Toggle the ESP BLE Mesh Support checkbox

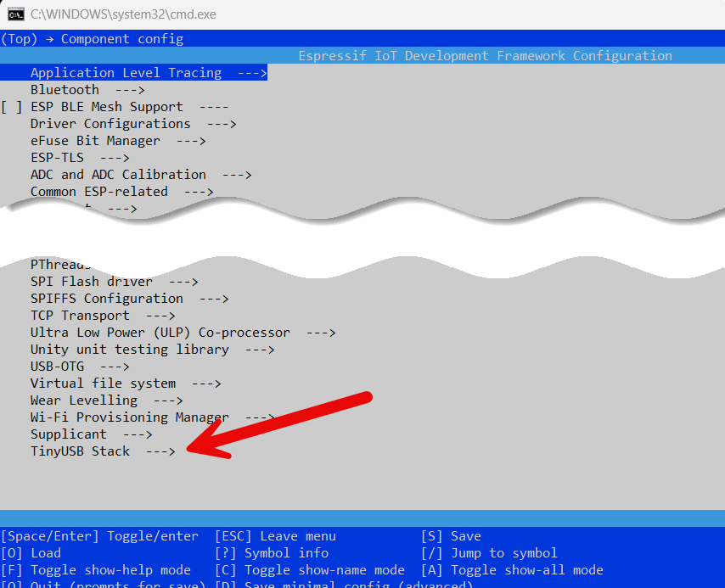tap(12, 107)
